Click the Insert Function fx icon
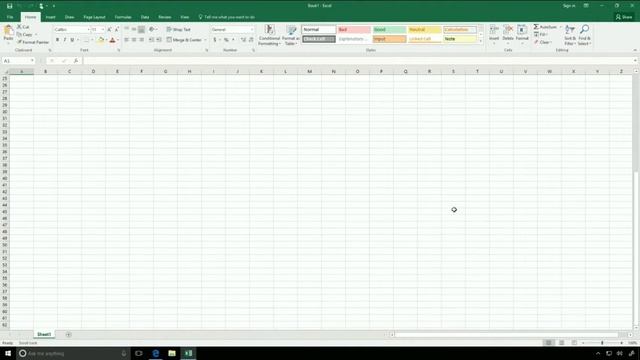Screen dimensions: 640x360 click(76, 61)
